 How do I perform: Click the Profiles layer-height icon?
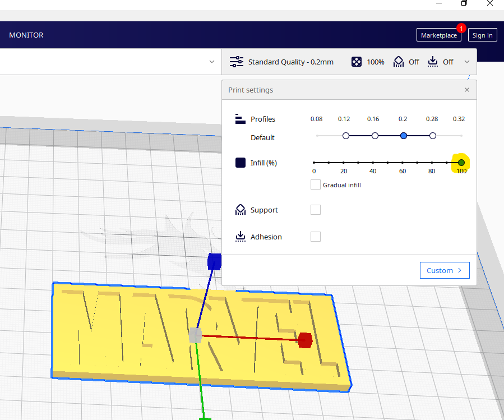(x=240, y=119)
